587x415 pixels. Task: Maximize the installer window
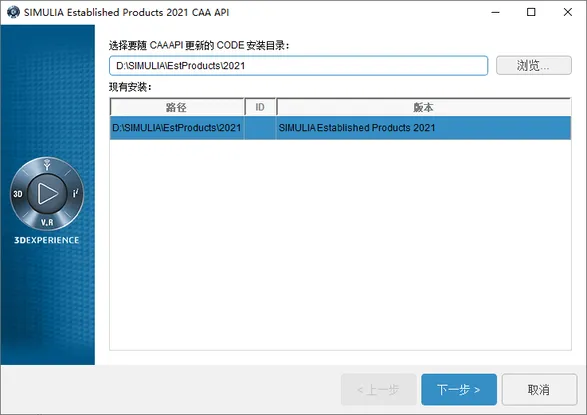coord(531,12)
